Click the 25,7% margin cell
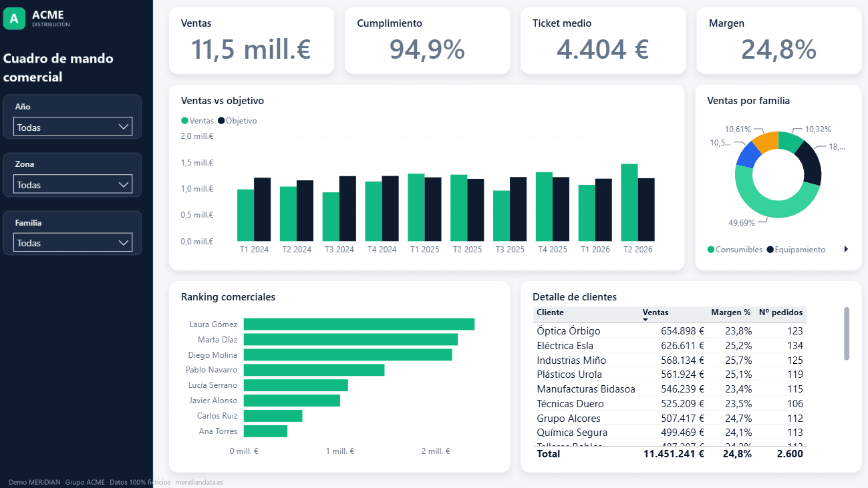 coord(738,360)
